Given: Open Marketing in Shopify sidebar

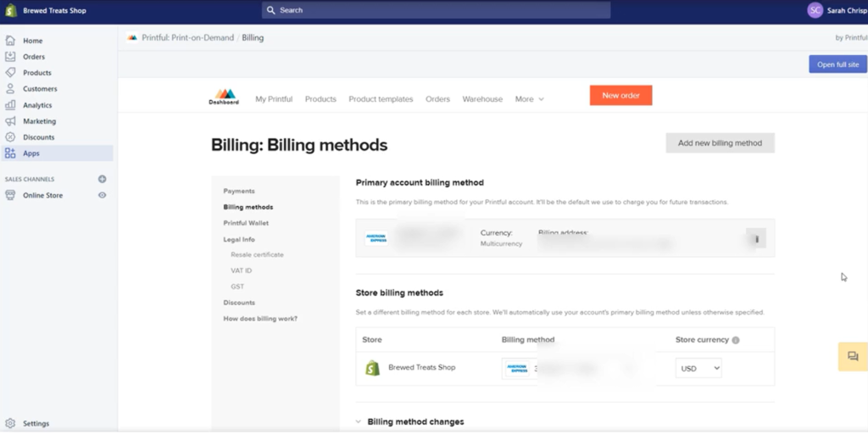Looking at the screenshot, I should pos(39,120).
